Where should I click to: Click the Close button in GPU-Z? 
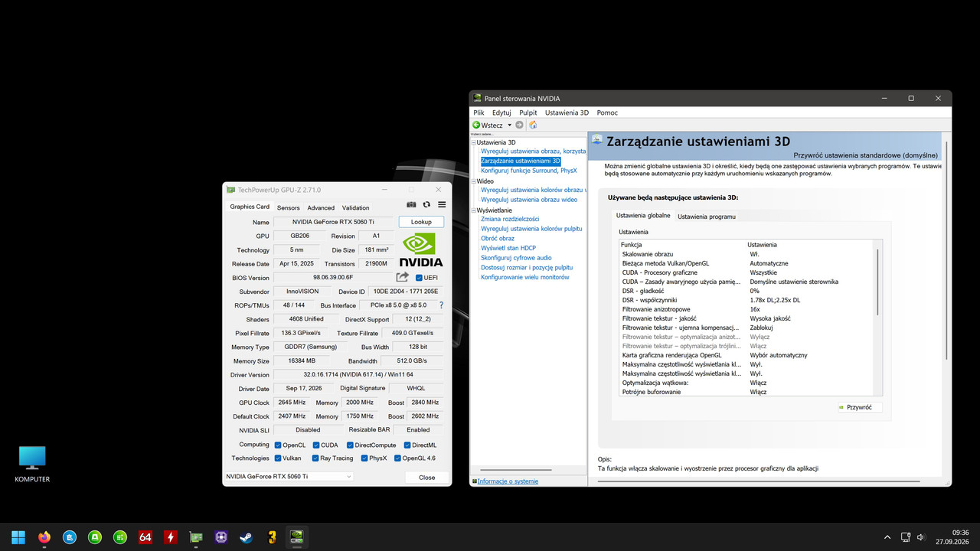427,478
